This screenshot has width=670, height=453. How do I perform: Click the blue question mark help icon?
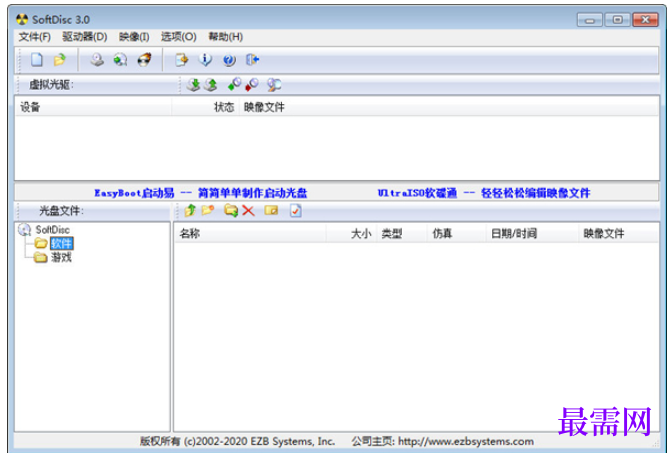pyautogui.click(x=229, y=60)
